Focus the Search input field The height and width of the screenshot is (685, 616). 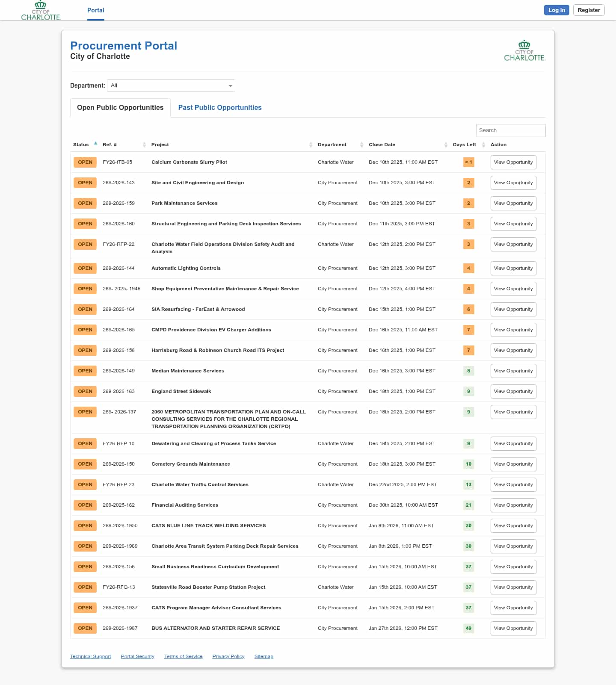point(511,130)
